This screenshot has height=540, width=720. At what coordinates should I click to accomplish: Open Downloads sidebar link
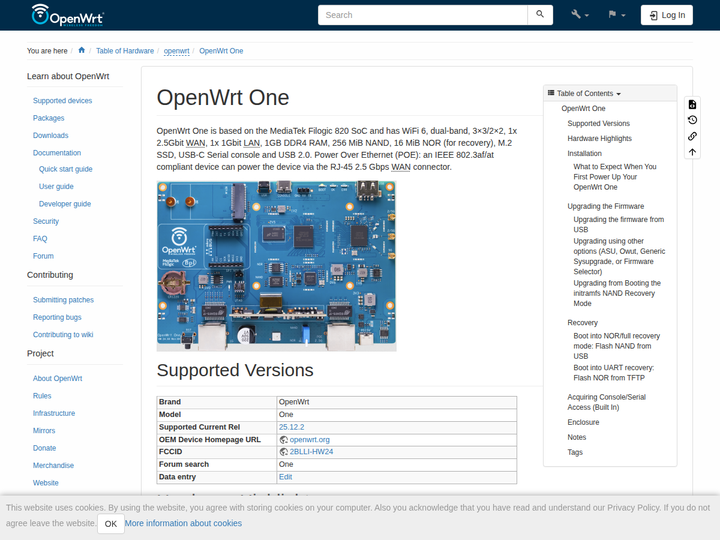click(51, 135)
